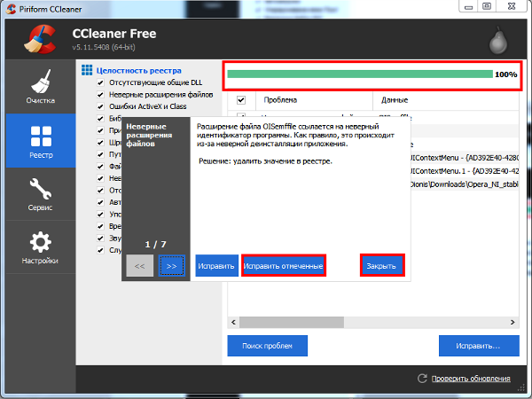This screenshot has width=532, height=399.
Task: Select the Реестр registry section
Action: point(41,141)
